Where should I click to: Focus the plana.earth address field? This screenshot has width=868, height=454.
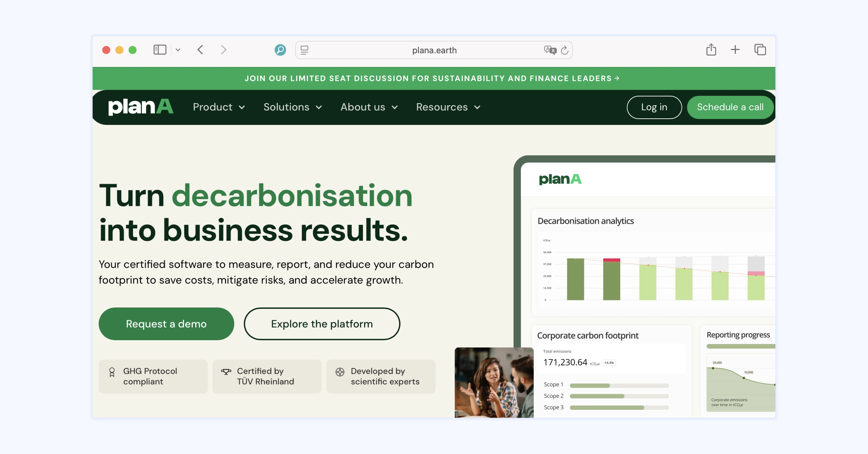click(x=434, y=50)
